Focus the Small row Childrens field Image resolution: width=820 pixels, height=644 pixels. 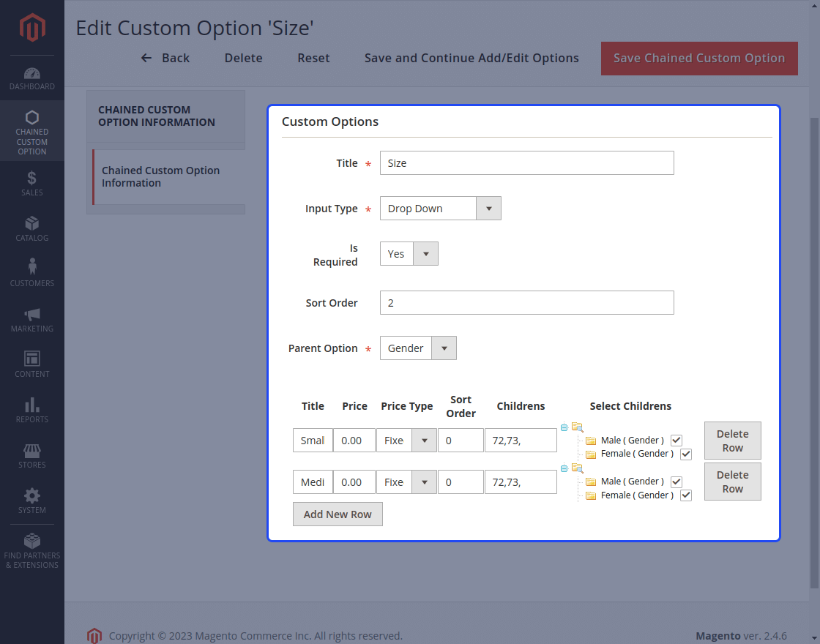pyautogui.click(x=521, y=440)
